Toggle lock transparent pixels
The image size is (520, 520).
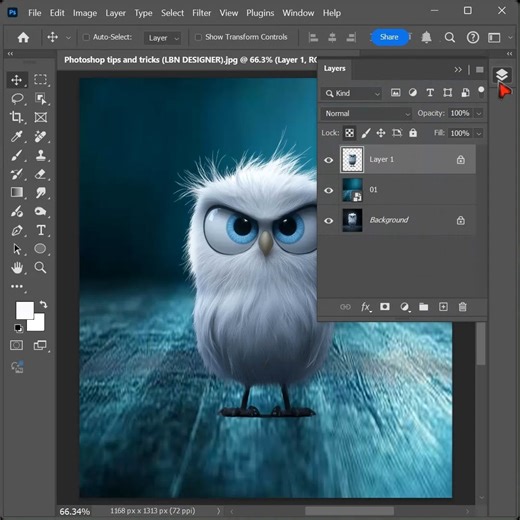349,133
